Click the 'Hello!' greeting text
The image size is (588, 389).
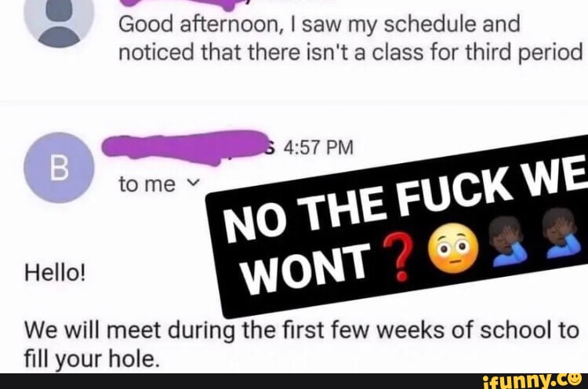55,272
